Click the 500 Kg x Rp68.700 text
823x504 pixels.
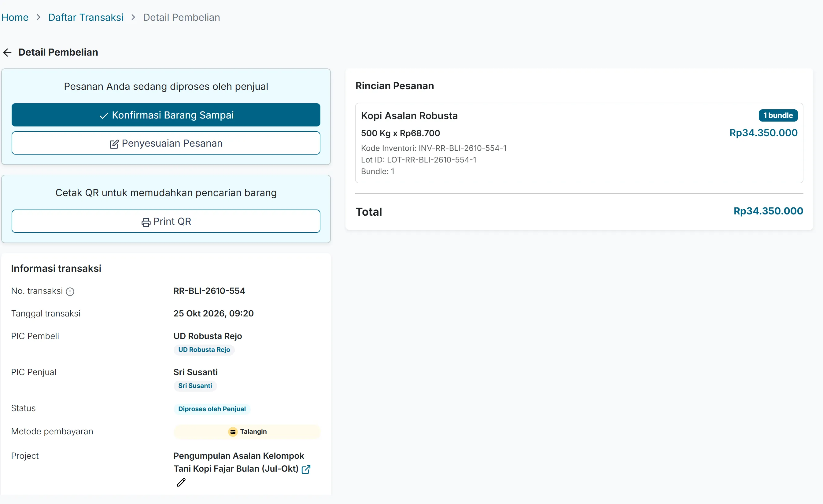(x=400, y=133)
